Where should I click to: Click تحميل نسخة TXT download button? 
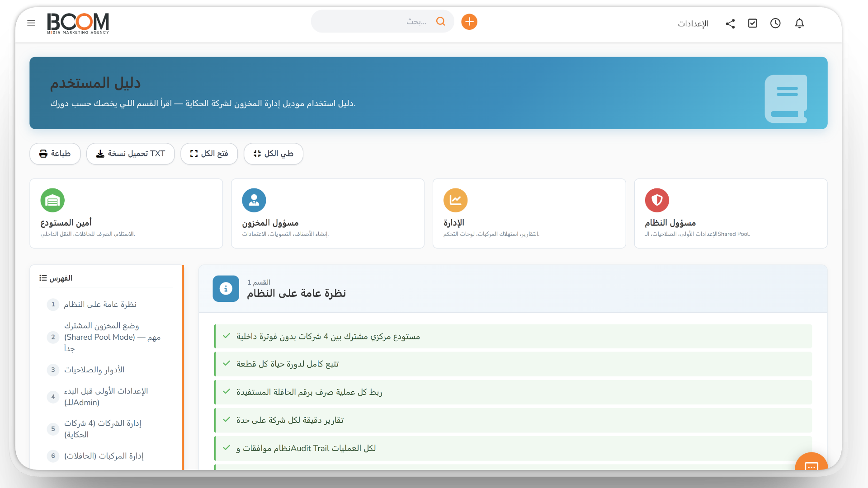pyautogui.click(x=130, y=154)
